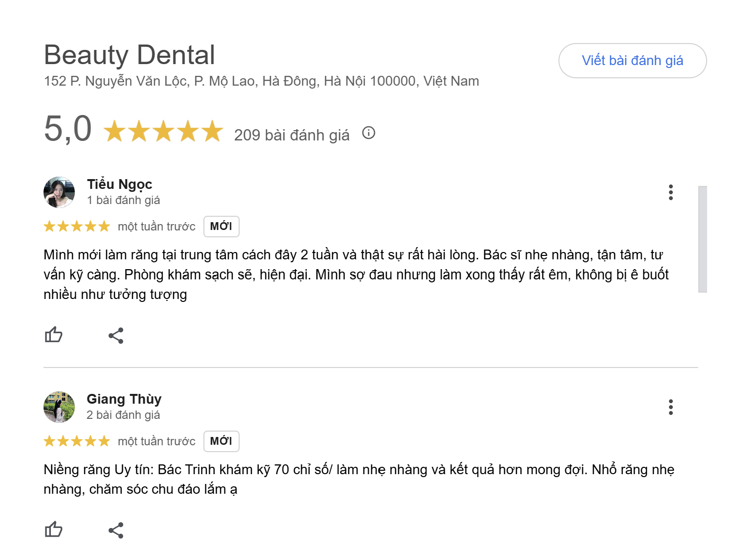The image size is (756, 550).
Task: Click Giang Thùy's five-star review rating
Action: (77, 441)
